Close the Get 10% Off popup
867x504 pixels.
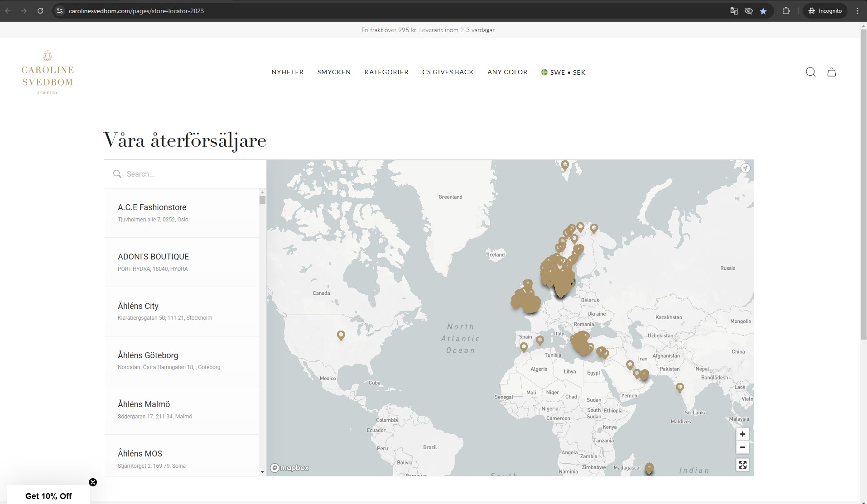coord(93,482)
